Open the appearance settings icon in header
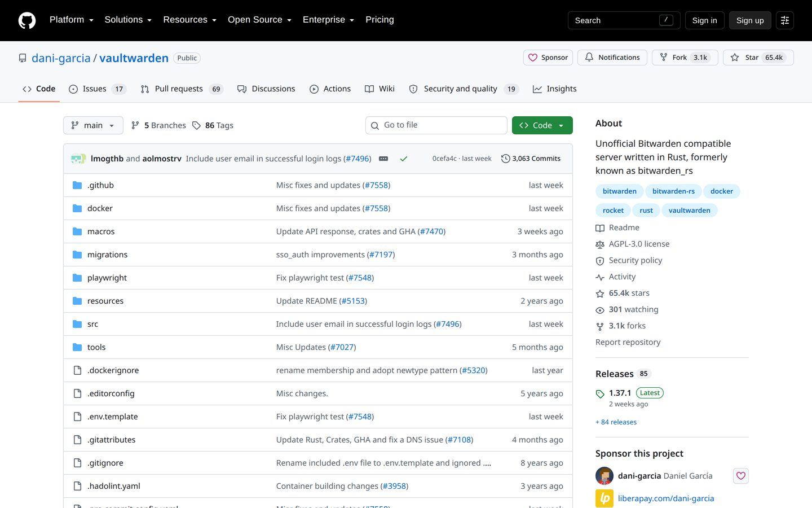 click(785, 20)
